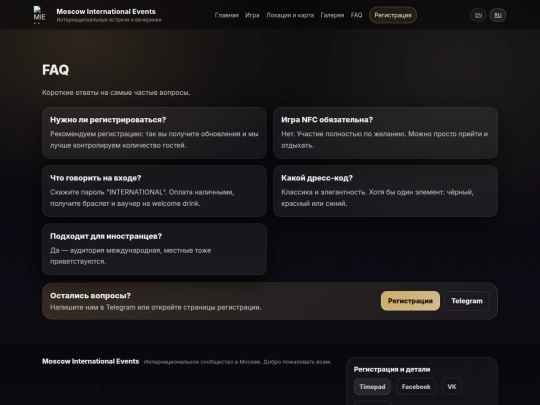Click the MIE logo image in header

(39, 15)
